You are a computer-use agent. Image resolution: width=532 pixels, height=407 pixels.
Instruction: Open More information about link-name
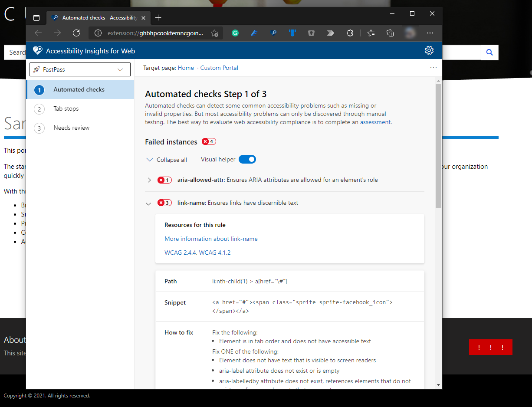coord(211,239)
